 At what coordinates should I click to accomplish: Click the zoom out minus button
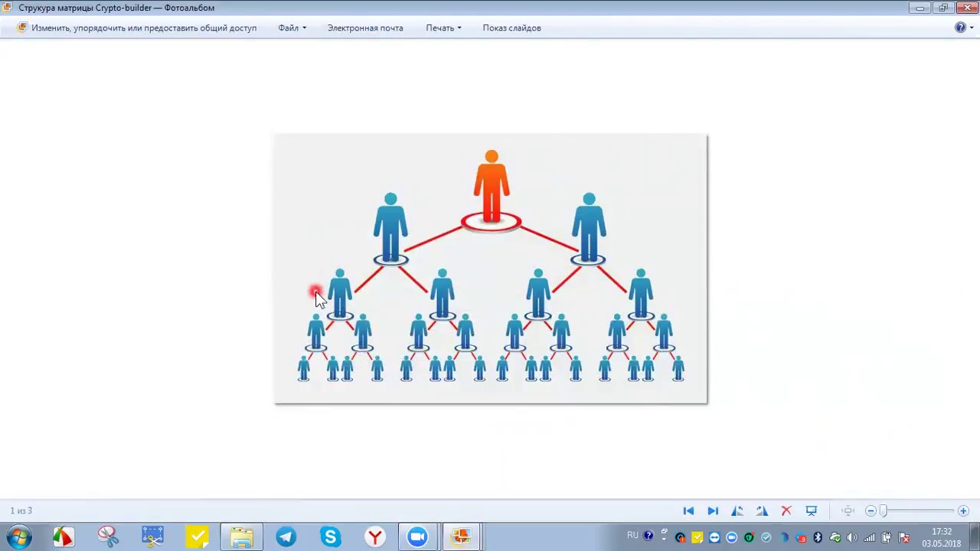coord(871,510)
